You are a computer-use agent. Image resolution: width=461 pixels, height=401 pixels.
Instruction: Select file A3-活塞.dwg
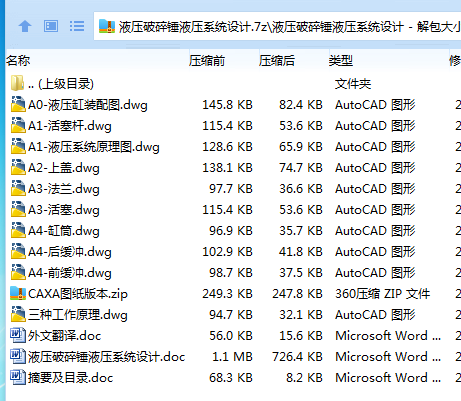[x=64, y=210]
